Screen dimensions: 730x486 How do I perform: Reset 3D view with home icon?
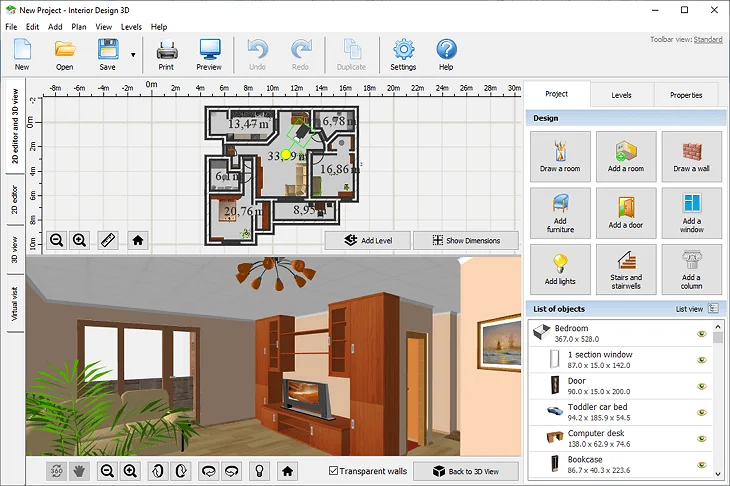287,471
